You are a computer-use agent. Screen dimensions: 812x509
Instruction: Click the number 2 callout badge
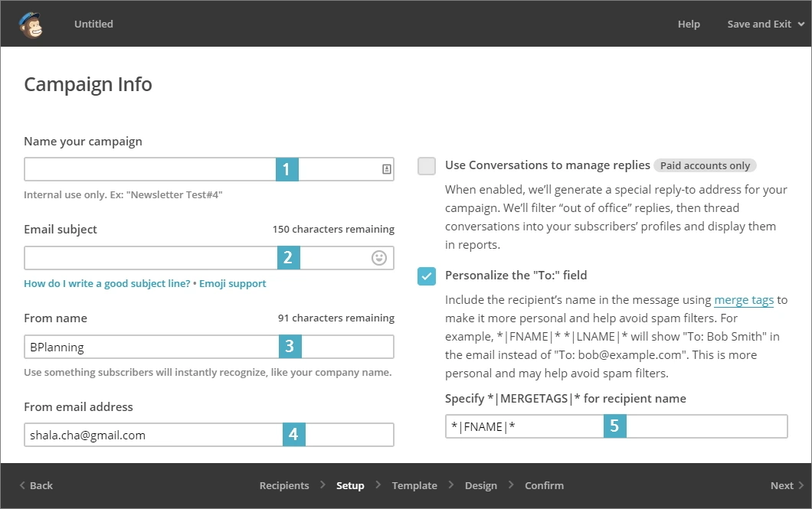click(288, 258)
